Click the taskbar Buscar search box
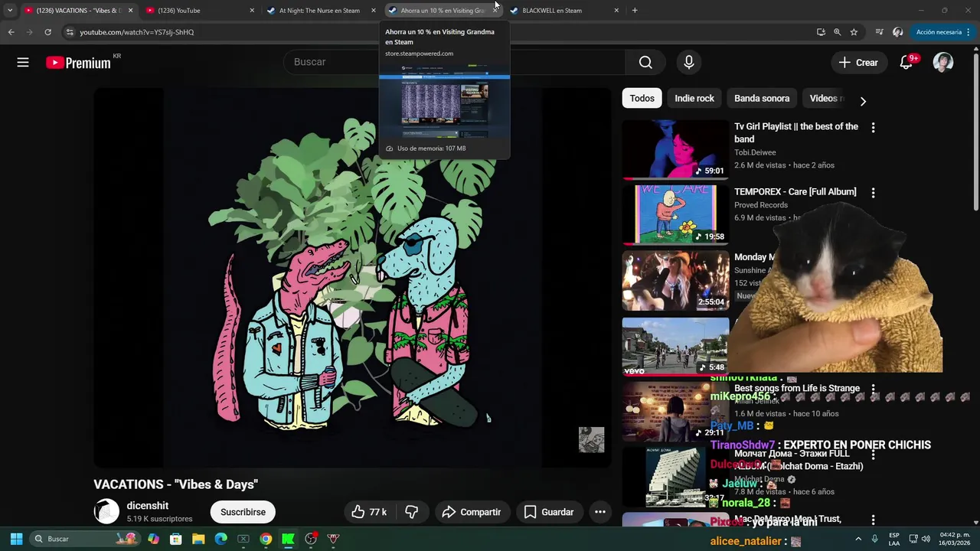Image resolution: width=980 pixels, height=551 pixels. [84, 539]
